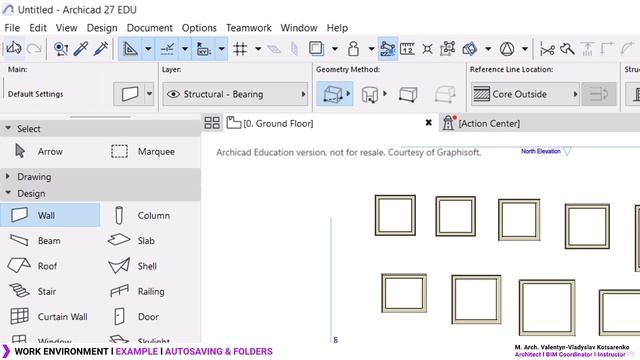The width and height of the screenshot is (640, 360).
Task: Select the Curtain Wall tool
Action: [49, 317]
